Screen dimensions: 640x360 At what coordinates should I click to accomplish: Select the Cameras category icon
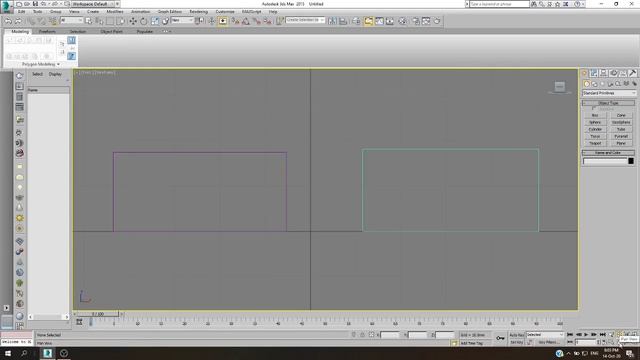(x=611, y=84)
